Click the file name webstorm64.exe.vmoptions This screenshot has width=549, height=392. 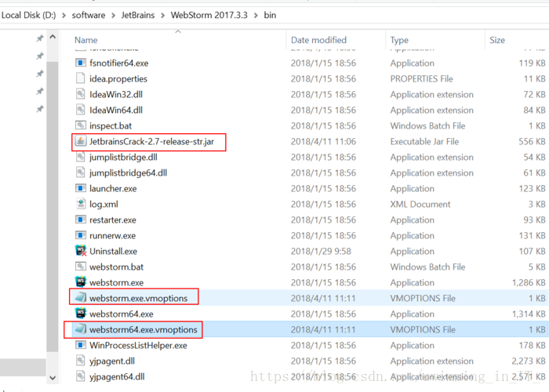(x=144, y=329)
